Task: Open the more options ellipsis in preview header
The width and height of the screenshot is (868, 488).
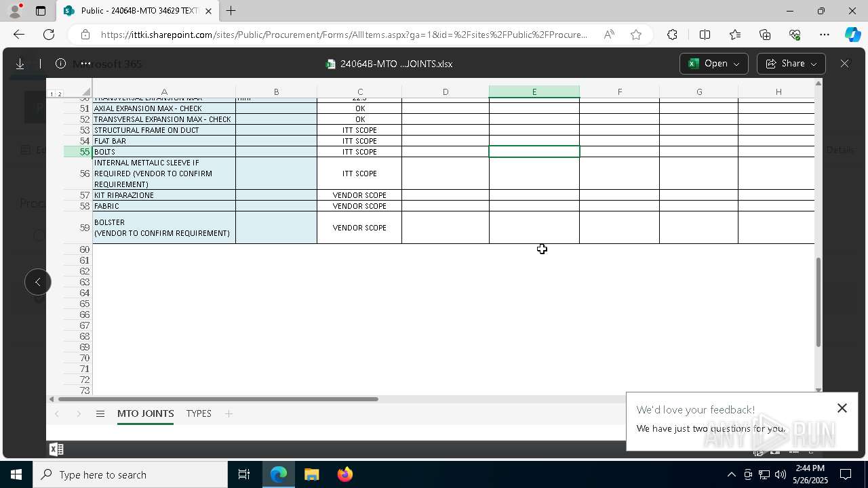Action: tap(85, 64)
